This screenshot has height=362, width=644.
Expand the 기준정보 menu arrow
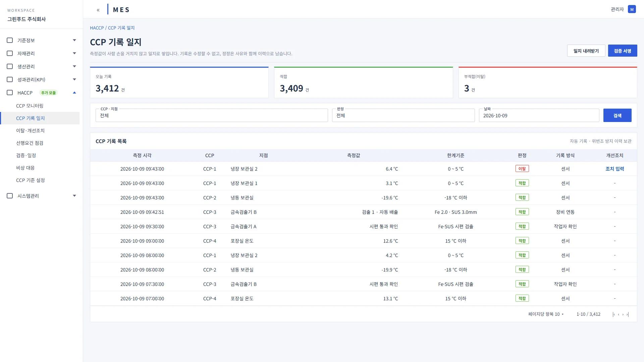click(74, 40)
